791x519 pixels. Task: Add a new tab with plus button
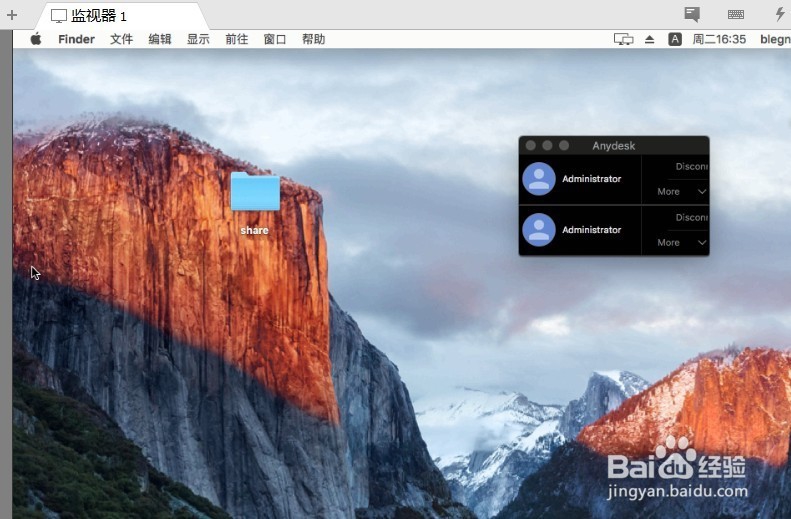pos(12,15)
